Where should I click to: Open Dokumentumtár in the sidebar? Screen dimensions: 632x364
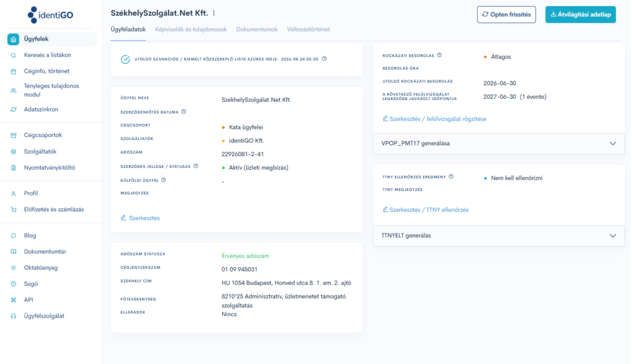click(44, 252)
